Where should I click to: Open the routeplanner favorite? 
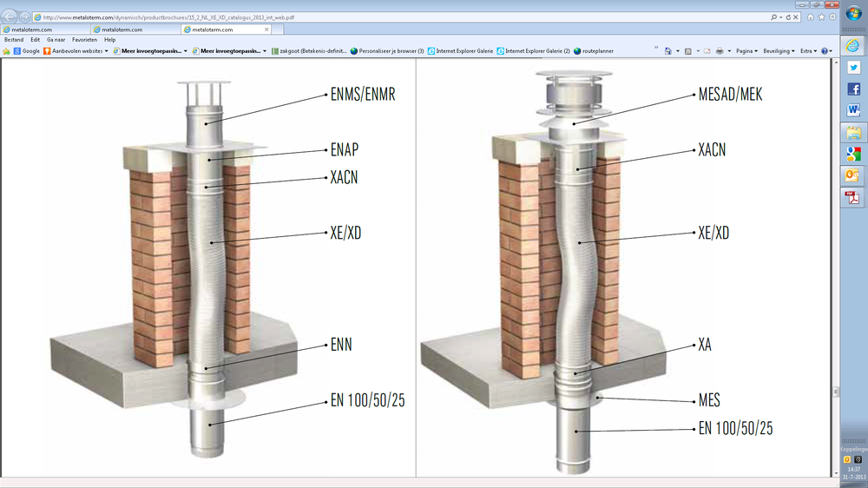(x=594, y=51)
